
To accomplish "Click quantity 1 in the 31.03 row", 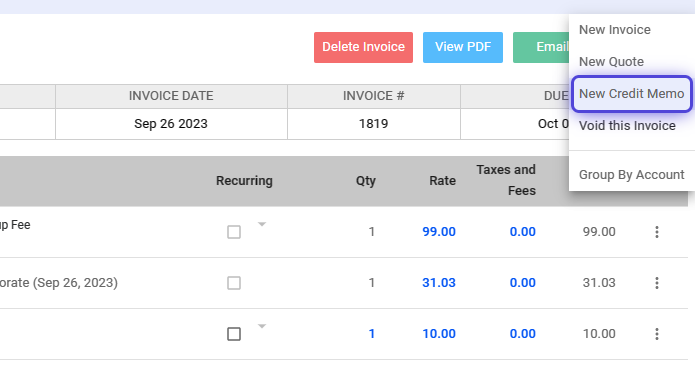I will pos(372,283).
